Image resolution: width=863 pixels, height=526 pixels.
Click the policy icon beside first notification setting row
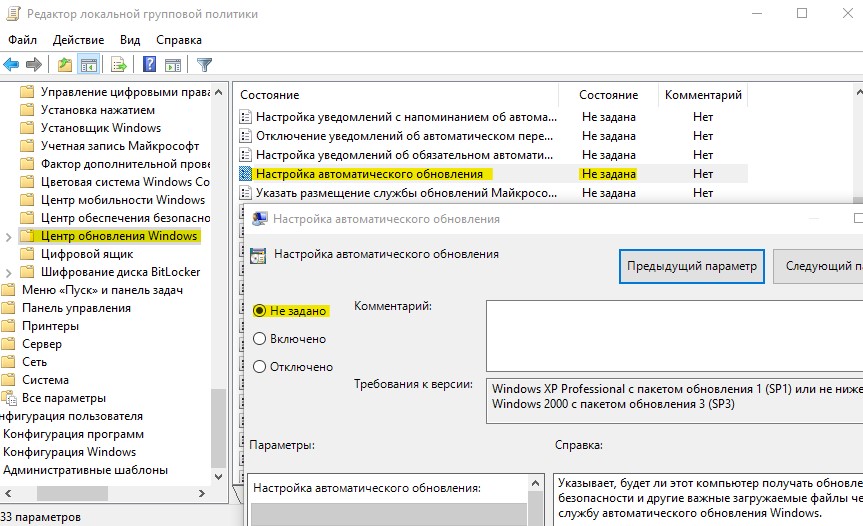[x=245, y=117]
